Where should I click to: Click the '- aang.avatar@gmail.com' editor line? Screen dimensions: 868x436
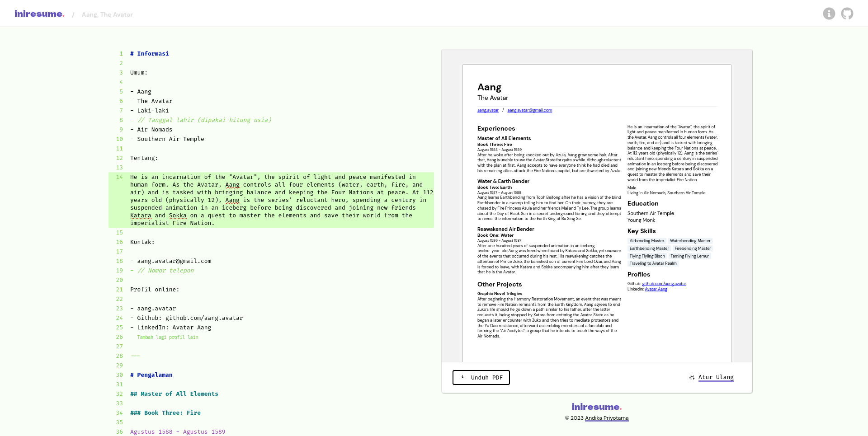point(170,261)
